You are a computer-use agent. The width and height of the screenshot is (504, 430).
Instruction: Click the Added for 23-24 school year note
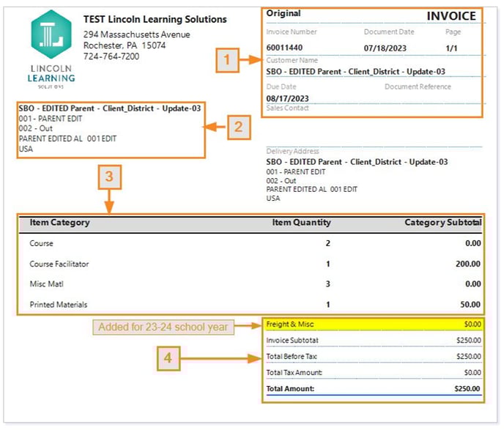[163, 327]
